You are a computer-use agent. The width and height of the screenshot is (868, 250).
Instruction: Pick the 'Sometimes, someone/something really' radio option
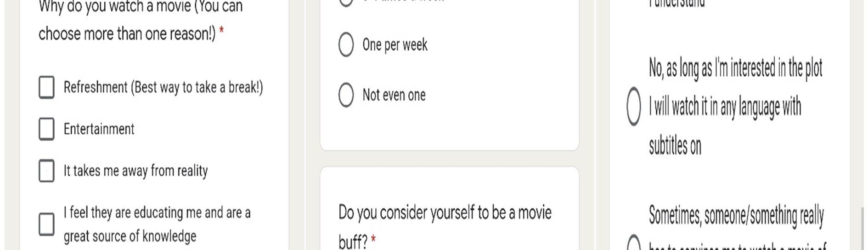click(x=633, y=243)
